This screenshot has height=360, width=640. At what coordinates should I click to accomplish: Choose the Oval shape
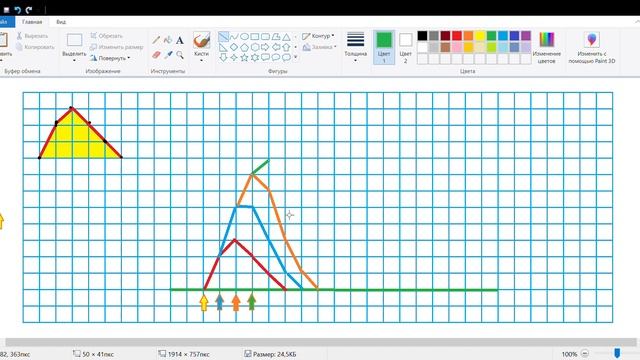(x=244, y=37)
